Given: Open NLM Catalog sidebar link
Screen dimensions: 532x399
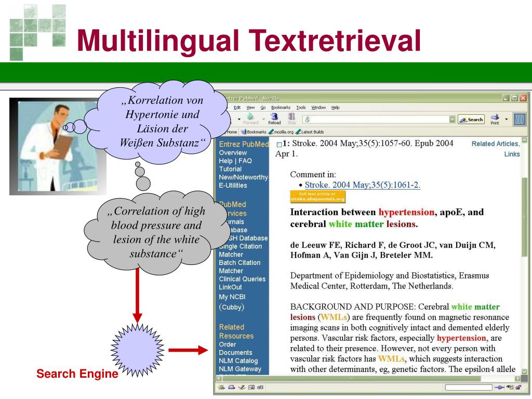Looking at the screenshot, I should click(x=238, y=361).
